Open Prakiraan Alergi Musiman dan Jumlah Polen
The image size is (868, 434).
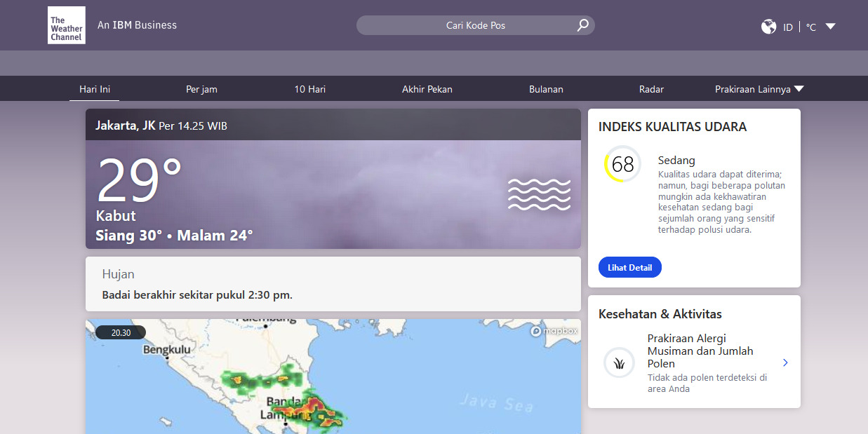(x=700, y=351)
